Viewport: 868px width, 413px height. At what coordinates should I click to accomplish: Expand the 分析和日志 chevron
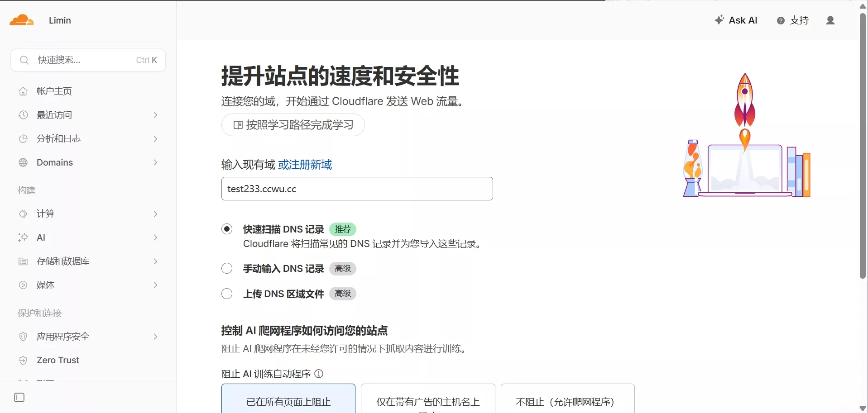[x=155, y=139]
